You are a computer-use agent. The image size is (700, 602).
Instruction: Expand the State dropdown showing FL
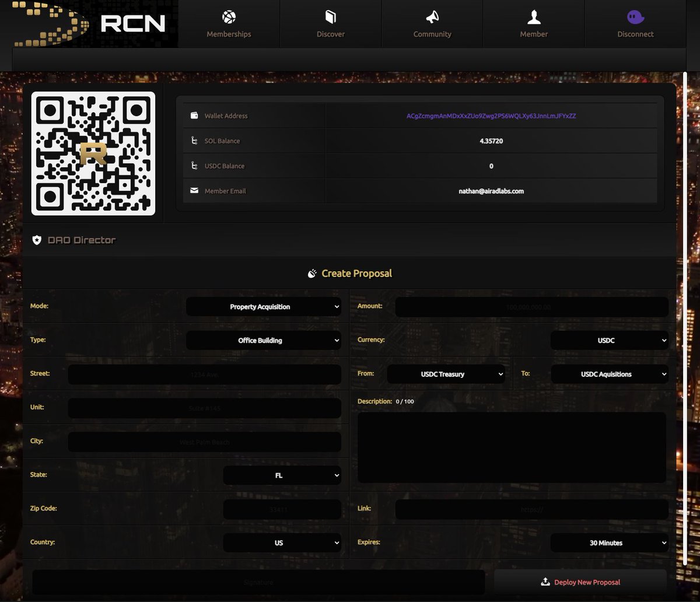click(282, 475)
